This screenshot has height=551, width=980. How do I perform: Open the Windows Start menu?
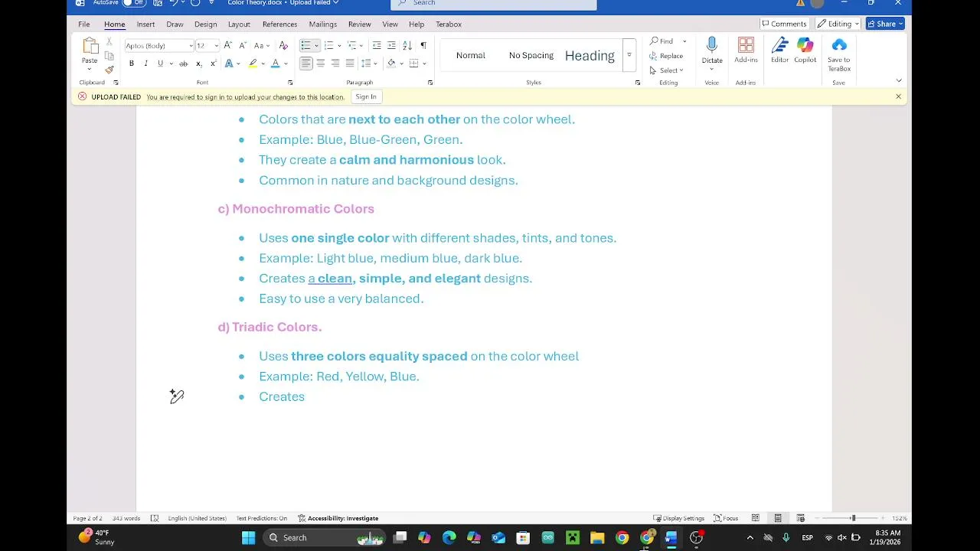point(249,538)
